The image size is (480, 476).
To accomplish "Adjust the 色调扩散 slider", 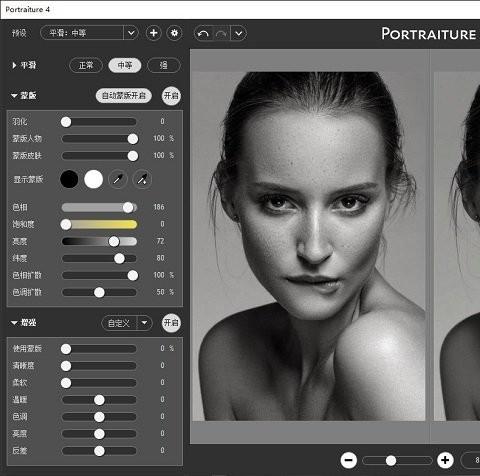I will 99,292.
